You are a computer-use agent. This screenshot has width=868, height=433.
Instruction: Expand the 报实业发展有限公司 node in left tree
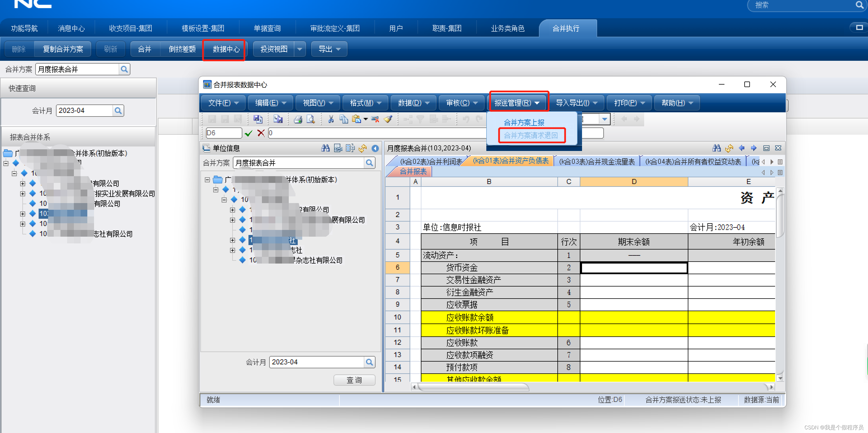[23, 194]
